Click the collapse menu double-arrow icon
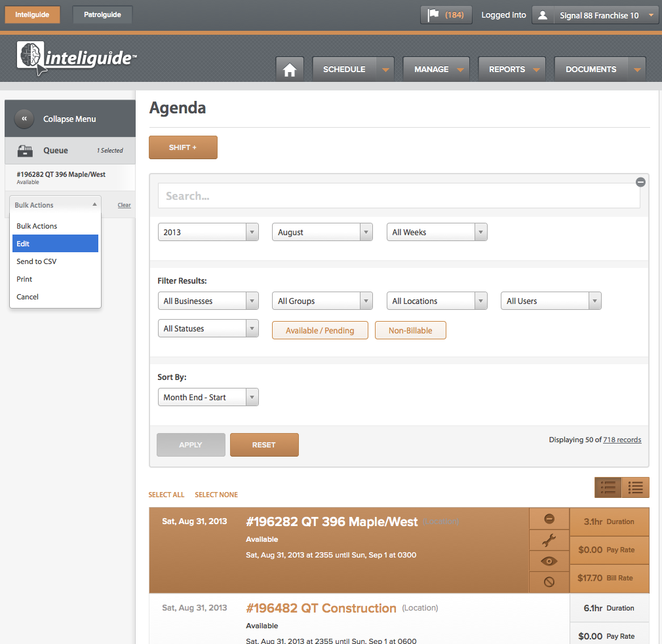662x644 pixels. (24, 119)
